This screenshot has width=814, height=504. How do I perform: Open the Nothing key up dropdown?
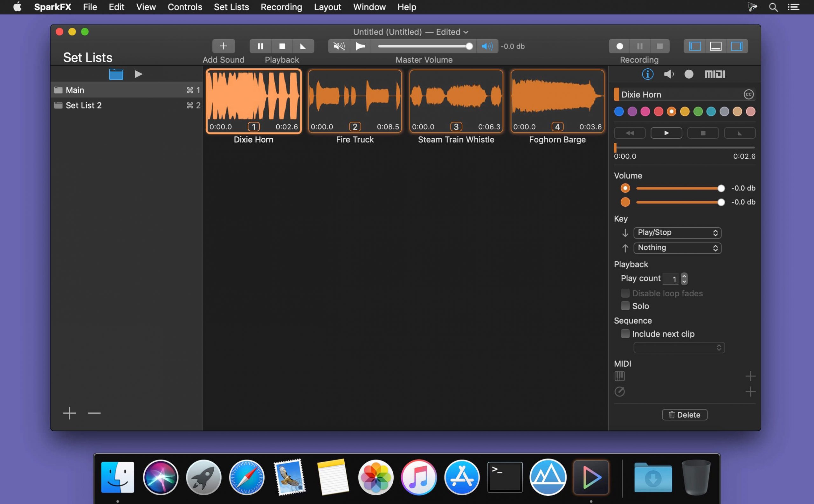pyautogui.click(x=677, y=248)
